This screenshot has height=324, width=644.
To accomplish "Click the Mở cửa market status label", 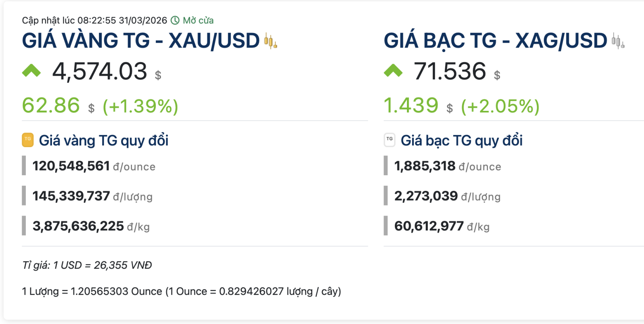I will coord(198,21).
